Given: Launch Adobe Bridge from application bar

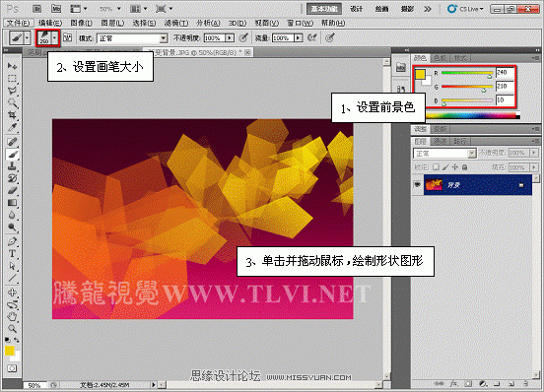Looking at the screenshot, I should coord(37,9).
